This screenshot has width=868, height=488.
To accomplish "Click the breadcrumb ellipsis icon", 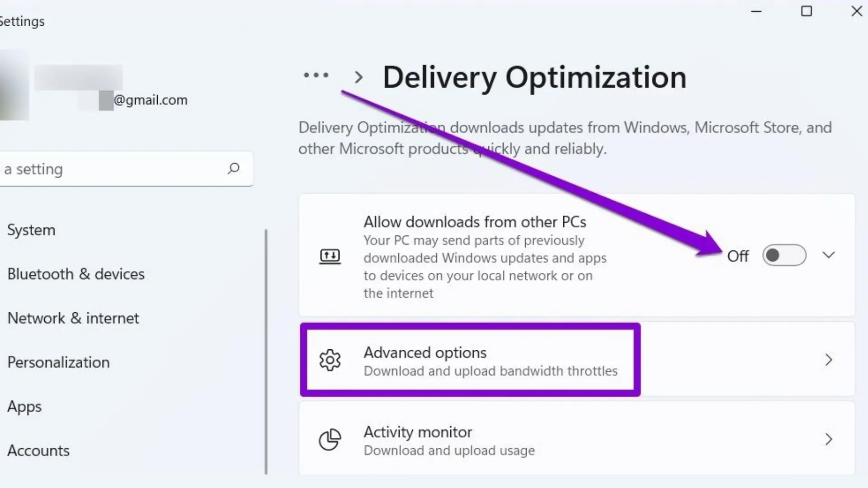I will click(x=316, y=75).
